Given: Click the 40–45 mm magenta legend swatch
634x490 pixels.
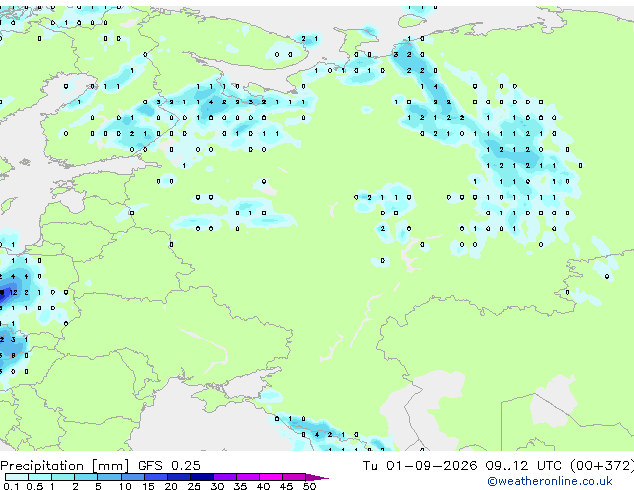Looking at the screenshot, I should 271,477.
